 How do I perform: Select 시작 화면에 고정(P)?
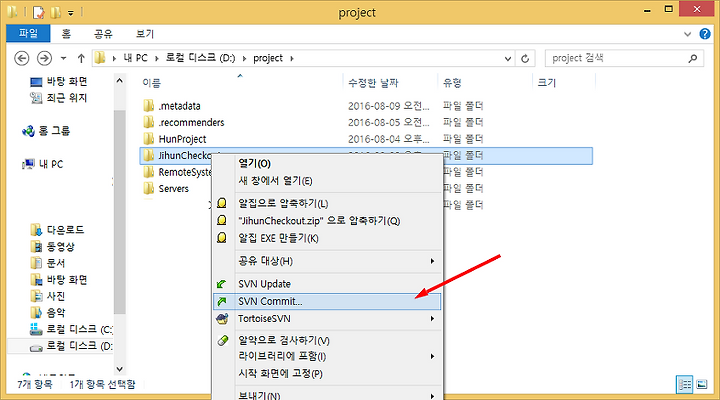click(x=327, y=373)
